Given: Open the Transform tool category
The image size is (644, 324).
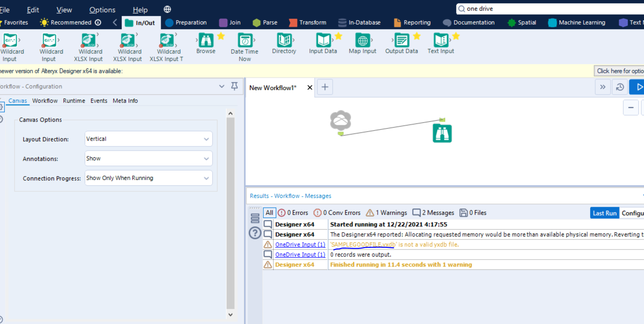Looking at the screenshot, I should coord(308,23).
